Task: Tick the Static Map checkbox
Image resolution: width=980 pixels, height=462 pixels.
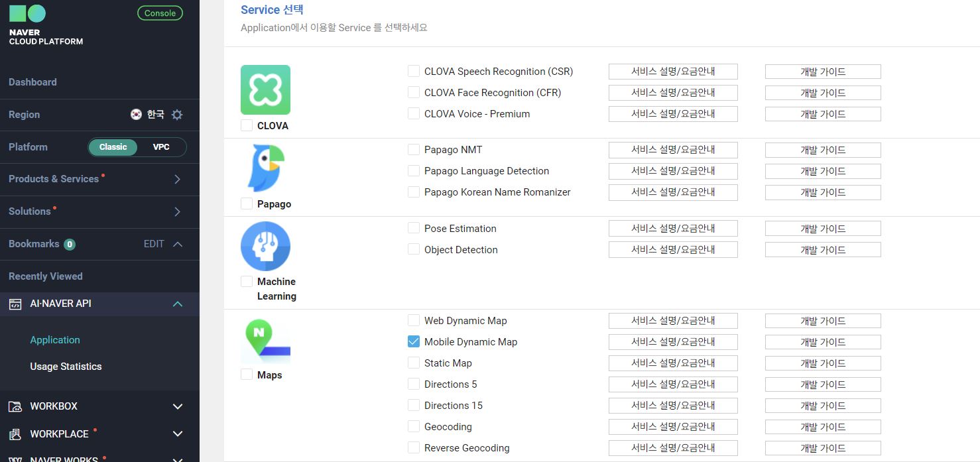Action: (x=414, y=363)
